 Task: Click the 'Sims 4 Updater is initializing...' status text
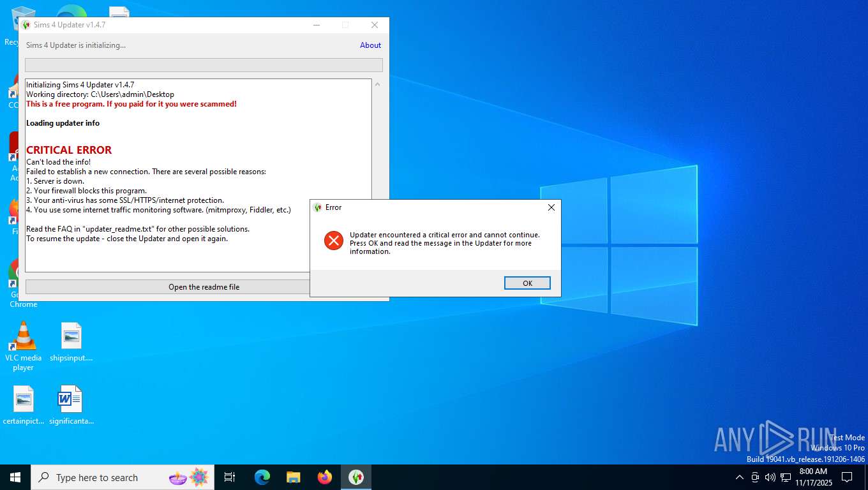coord(76,45)
